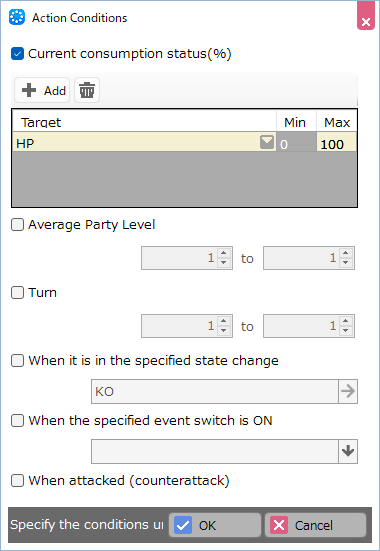Decrease Turn maximum value spinner
380x551 pixels.
coord(346,331)
